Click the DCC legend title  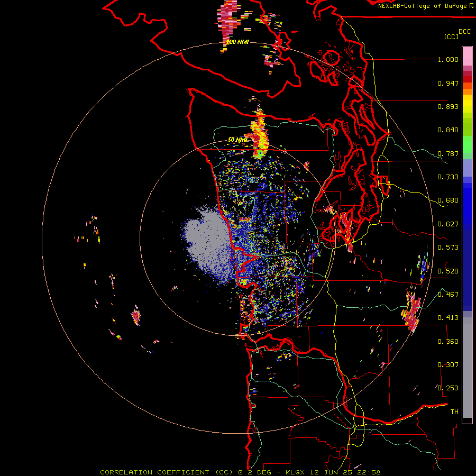coord(465,32)
